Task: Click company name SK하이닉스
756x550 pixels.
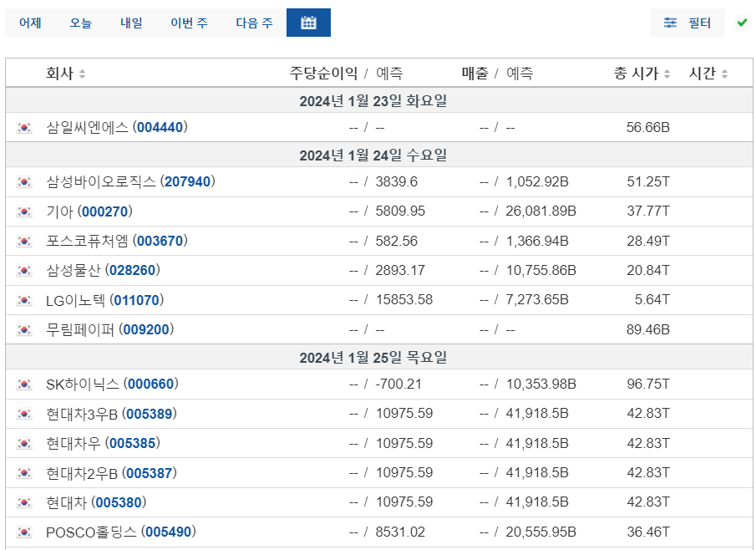Action: coord(83,384)
